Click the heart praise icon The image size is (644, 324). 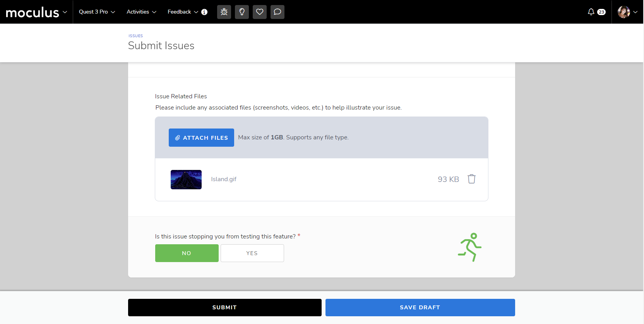(260, 12)
